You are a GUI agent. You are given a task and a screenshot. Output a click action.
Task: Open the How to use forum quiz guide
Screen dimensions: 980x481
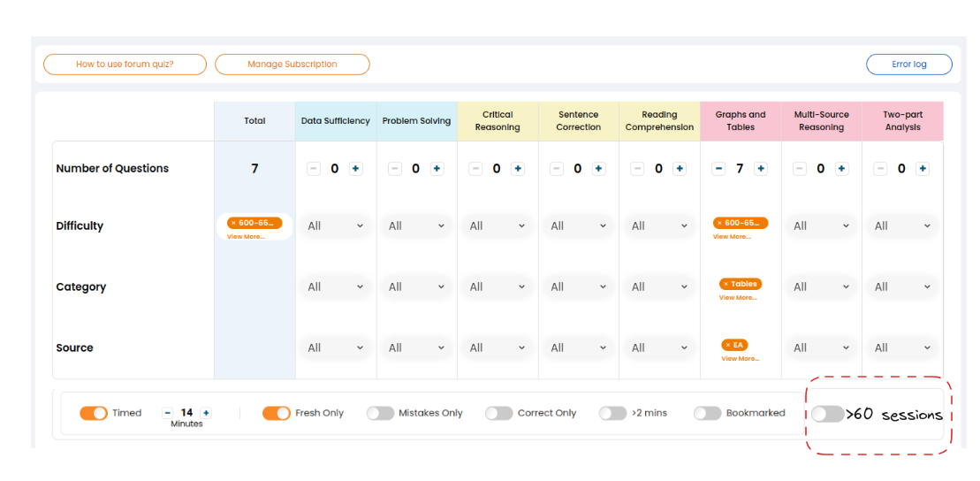[x=125, y=65]
